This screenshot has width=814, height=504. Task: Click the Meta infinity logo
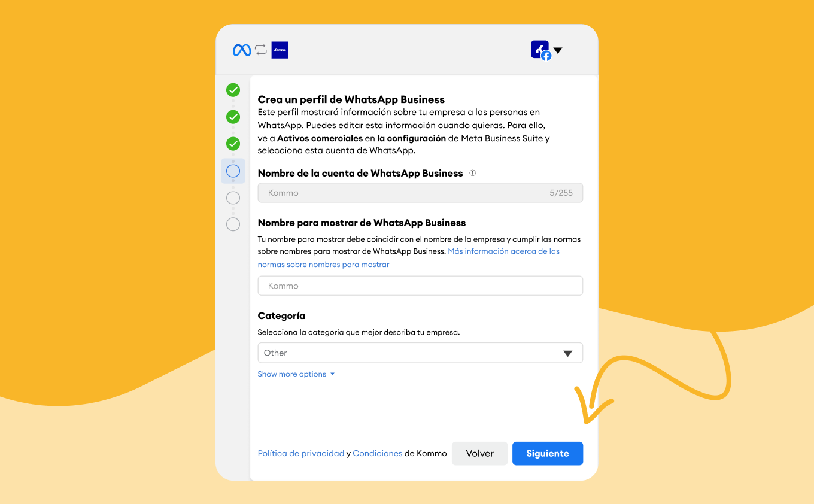click(x=242, y=50)
